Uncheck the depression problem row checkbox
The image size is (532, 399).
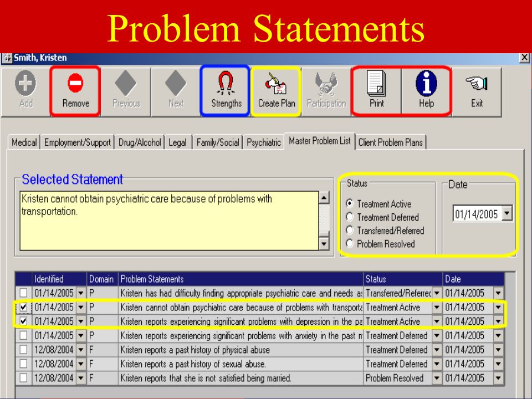click(23, 321)
